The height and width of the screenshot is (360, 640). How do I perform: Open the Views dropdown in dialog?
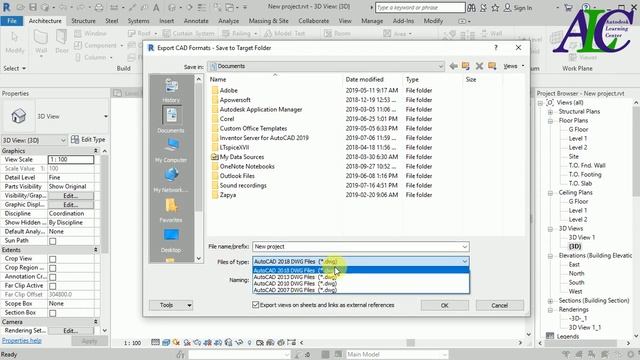513,66
